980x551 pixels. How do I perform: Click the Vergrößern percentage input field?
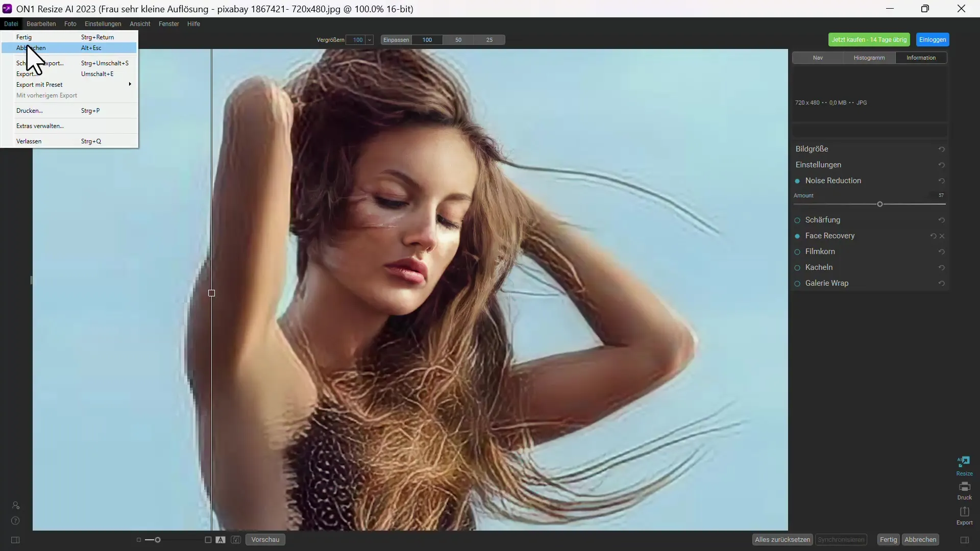(357, 40)
